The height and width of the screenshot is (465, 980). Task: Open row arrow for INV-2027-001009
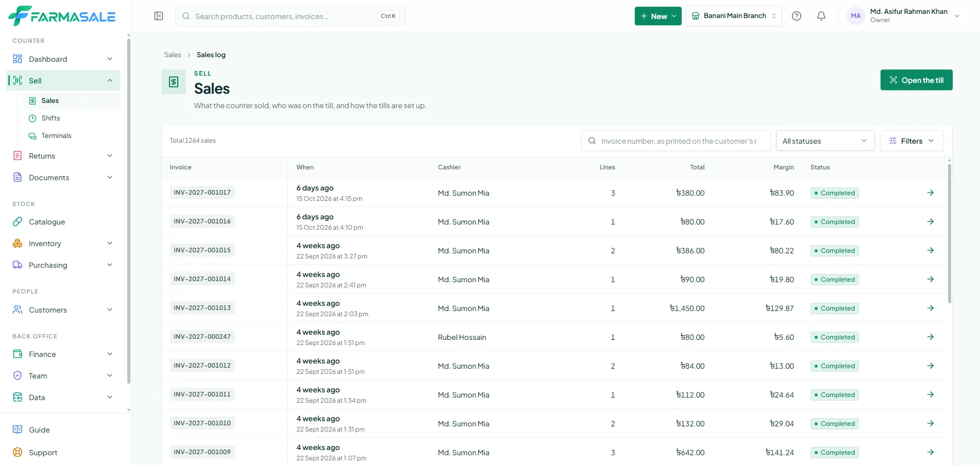[x=931, y=452]
